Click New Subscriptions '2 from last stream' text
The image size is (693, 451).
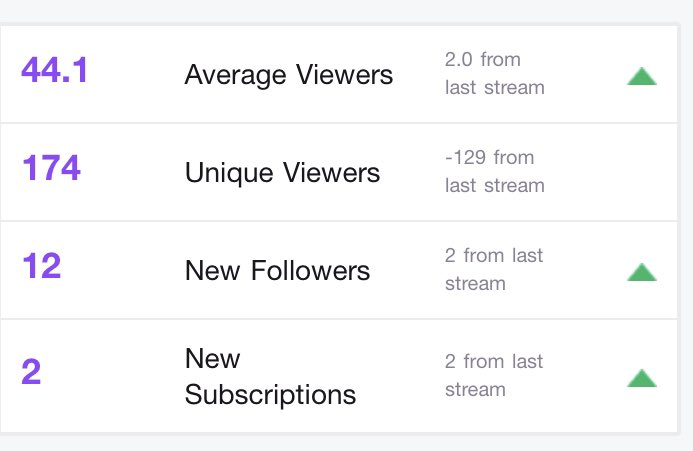pyautogui.click(x=494, y=375)
